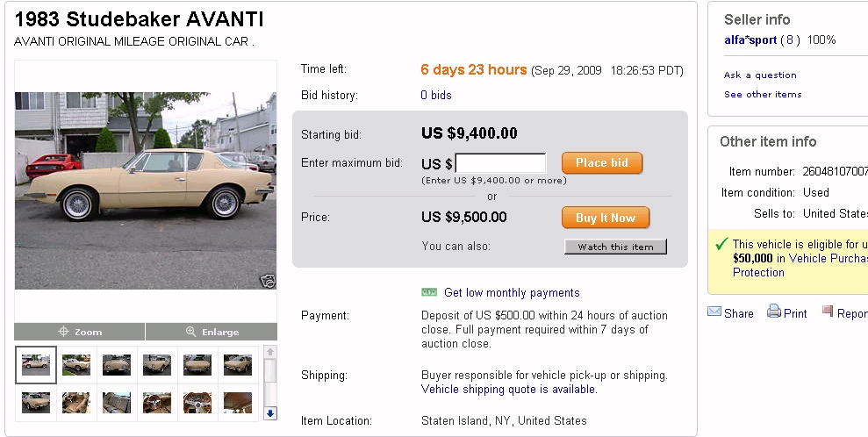Click the enlarge icon on main photo corner
The height and width of the screenshot is (437, 868).
tap(268, 281)
